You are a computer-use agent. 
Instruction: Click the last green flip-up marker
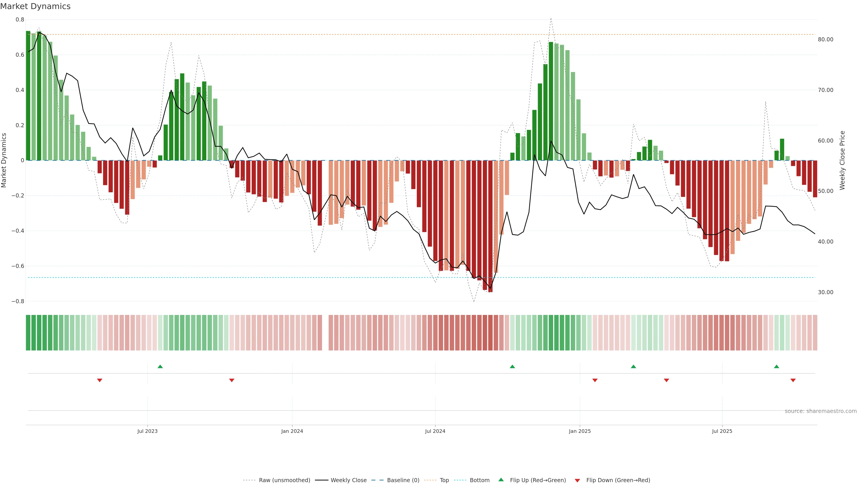click(x=776, y=366)
